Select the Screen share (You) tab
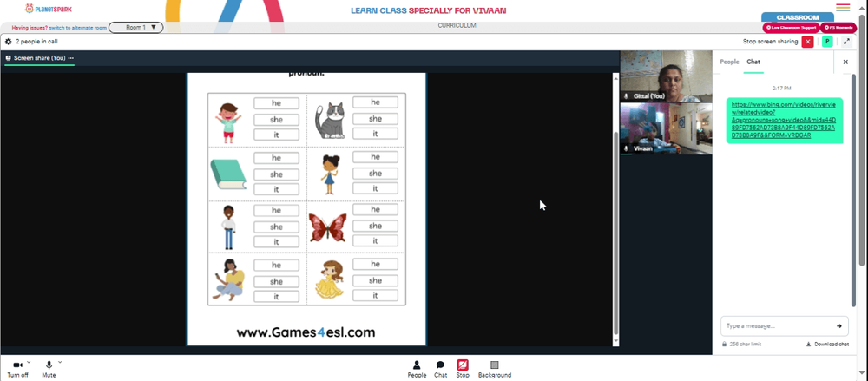Screen dimensions: 868x381 pyautogui.click(x=39, y=58)
